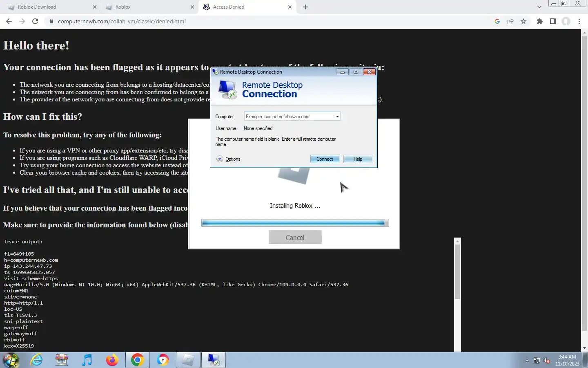The height and width of the screenshot is (368, 588).
Task: Click the Roblox install progress bar
Action: 295,223
